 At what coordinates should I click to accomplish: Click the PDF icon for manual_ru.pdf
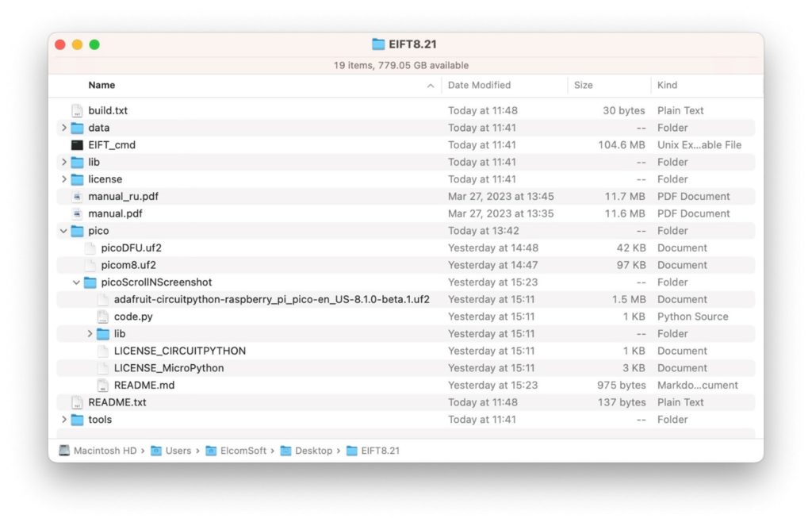77,196
